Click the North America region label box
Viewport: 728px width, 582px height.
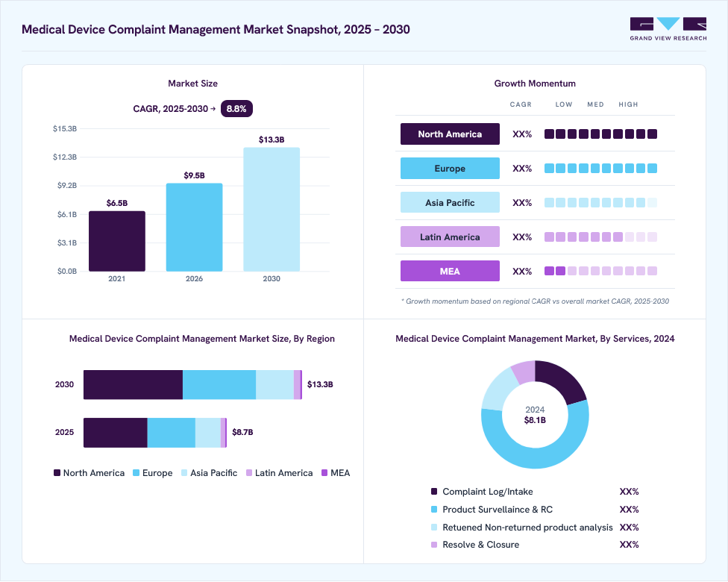point(450,134)
